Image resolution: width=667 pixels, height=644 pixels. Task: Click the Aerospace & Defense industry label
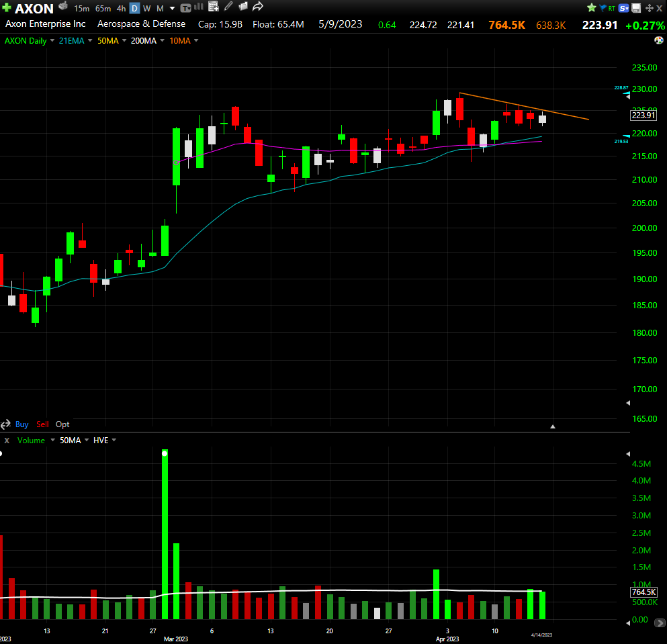141,24
